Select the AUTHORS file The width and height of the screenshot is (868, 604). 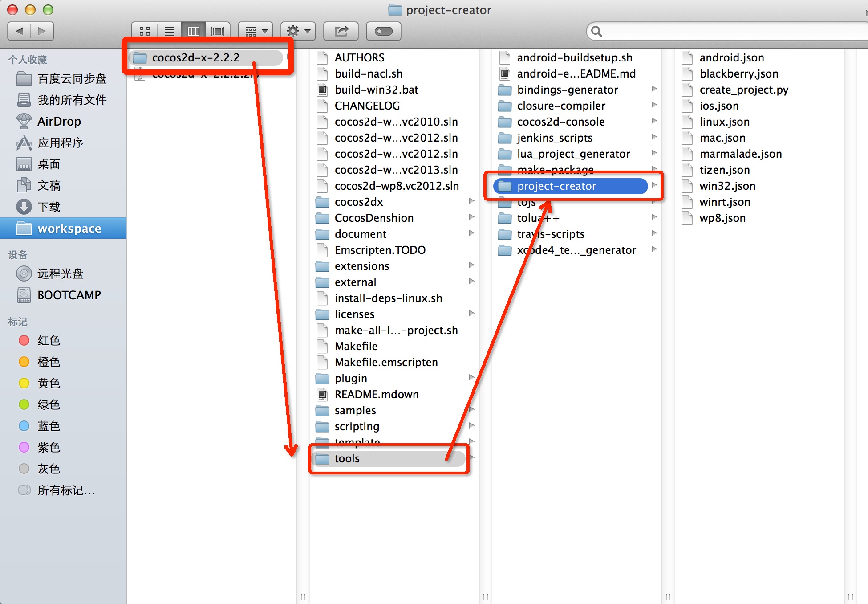[388, 58]
